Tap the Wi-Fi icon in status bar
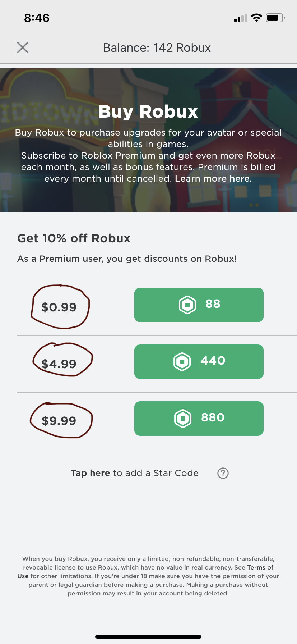The image size is (297, 644). [x=256, y=18]
